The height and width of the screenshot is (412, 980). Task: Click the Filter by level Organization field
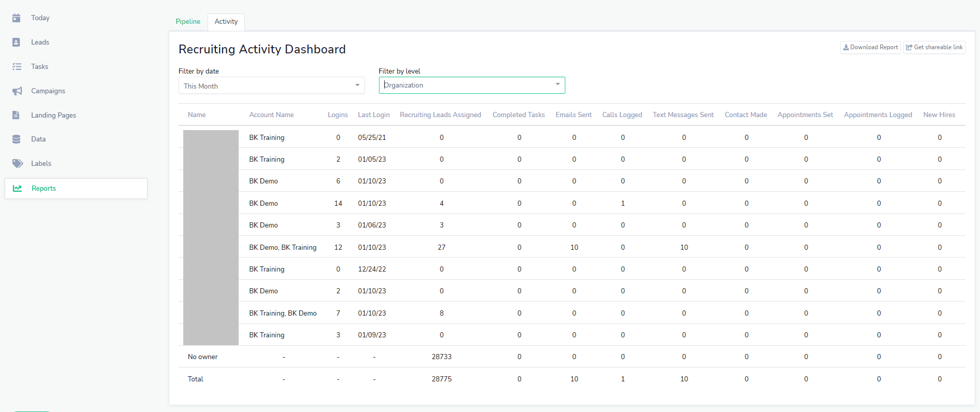[472, 85]
